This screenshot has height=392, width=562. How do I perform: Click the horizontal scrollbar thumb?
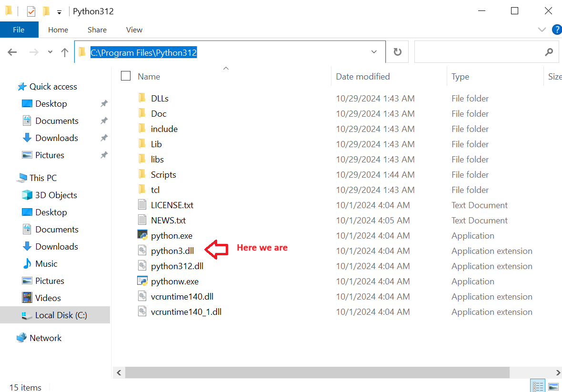point(317,372)
